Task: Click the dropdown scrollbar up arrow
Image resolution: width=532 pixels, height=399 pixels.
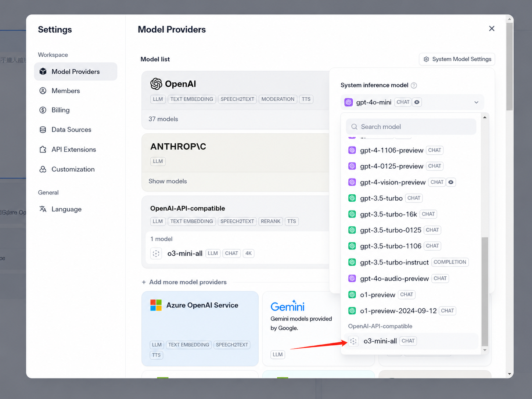Action: click(485, 117)
